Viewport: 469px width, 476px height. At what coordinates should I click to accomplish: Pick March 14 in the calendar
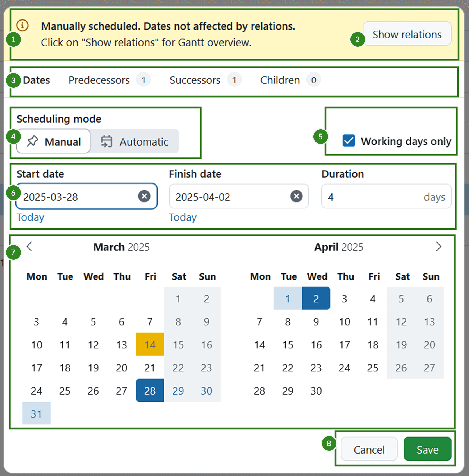tap(150, 344)
